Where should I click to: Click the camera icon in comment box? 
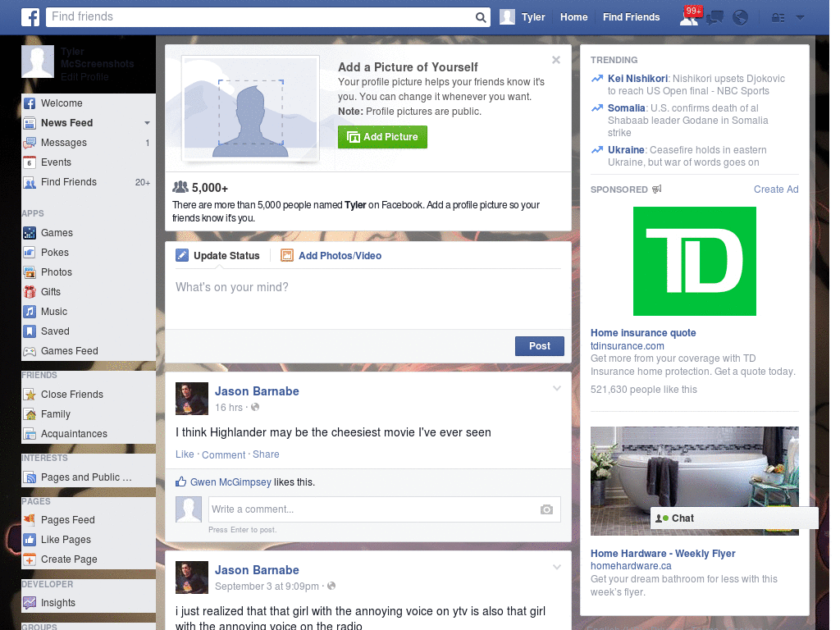tap(546, 509)
